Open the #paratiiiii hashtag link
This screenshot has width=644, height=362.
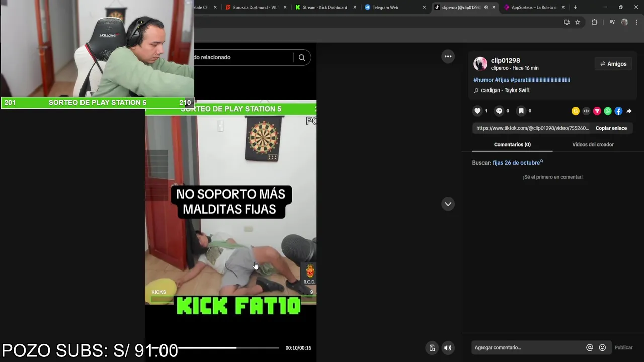pos(540,80)
